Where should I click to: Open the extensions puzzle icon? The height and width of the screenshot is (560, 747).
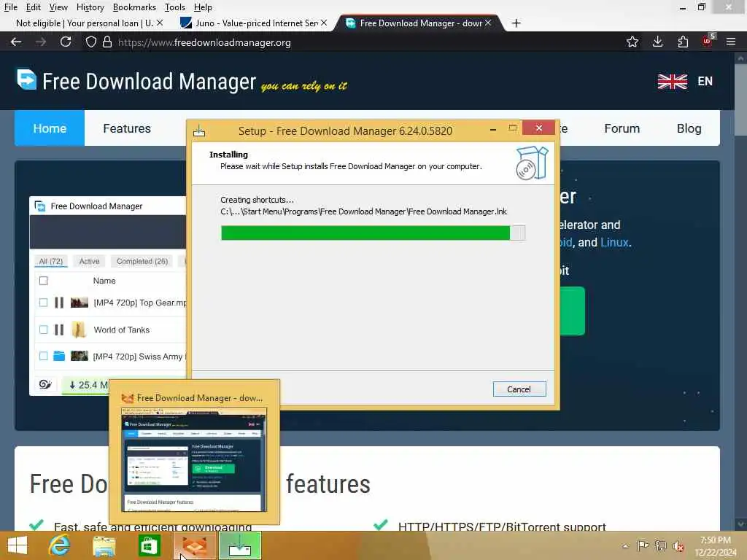[683, 42]
